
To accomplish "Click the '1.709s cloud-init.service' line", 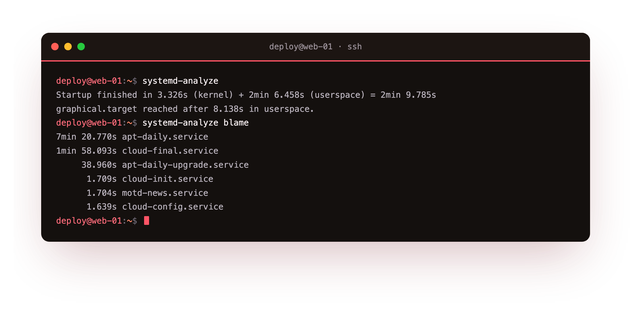I will coord(150,179).
